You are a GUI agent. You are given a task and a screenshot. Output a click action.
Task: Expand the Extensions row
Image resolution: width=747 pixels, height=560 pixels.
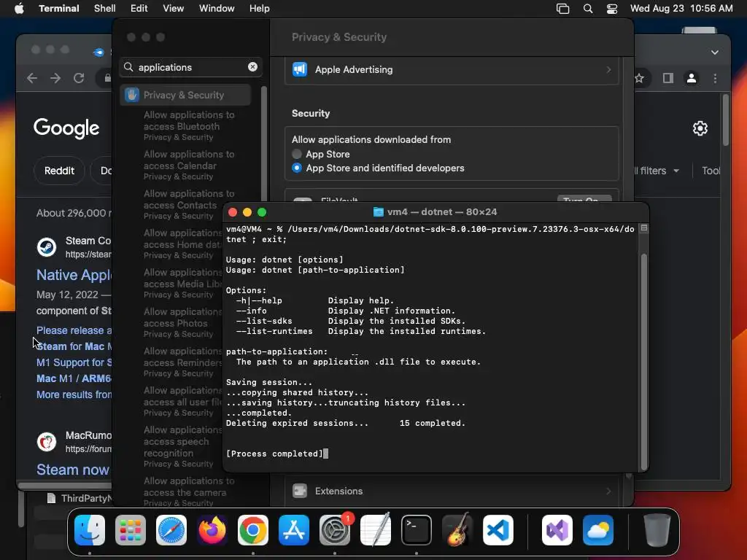coord(452,491)
